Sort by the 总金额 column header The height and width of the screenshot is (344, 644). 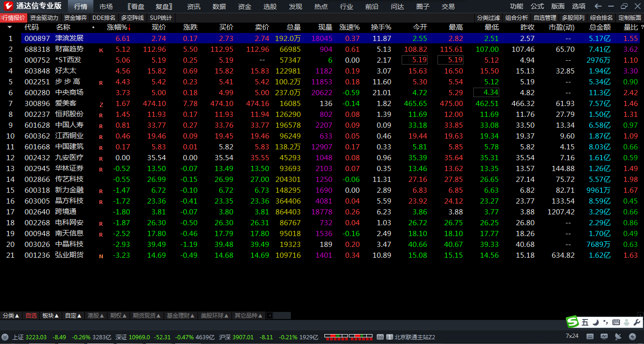point(600,27)
